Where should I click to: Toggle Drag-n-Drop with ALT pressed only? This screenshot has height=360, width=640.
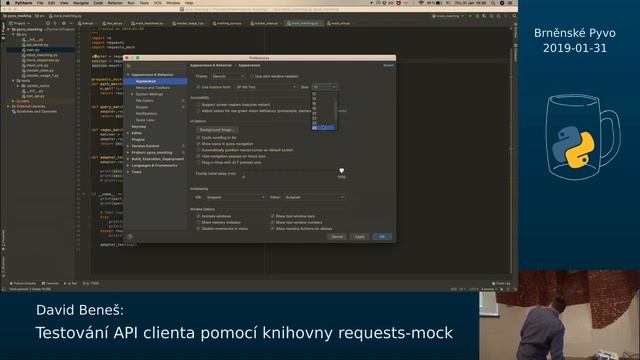tap(198, 162)
